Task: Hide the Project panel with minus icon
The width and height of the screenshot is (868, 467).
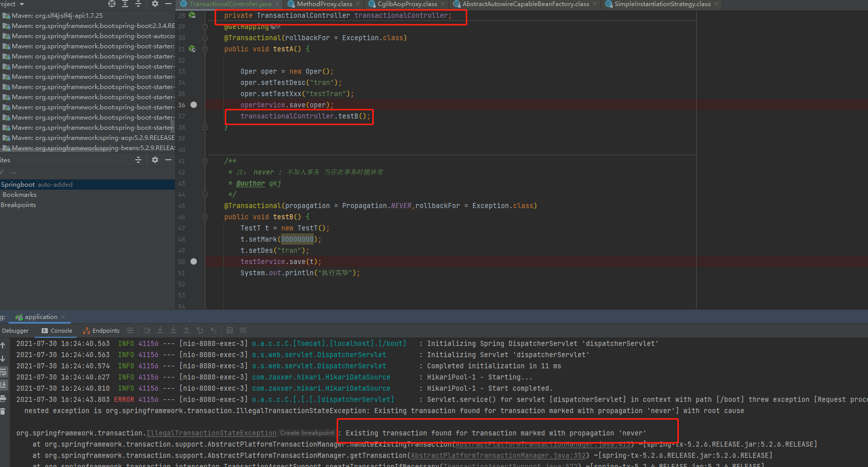Action: (168, 4)
